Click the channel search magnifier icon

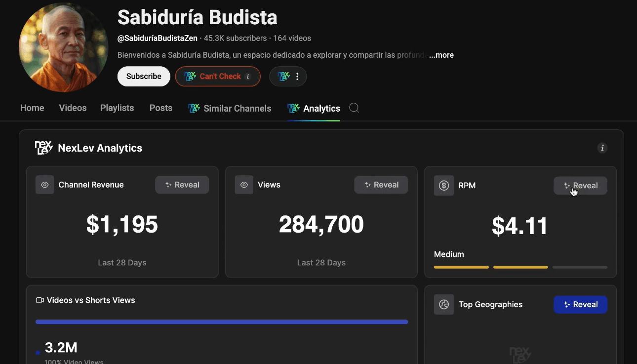(354, 108)
